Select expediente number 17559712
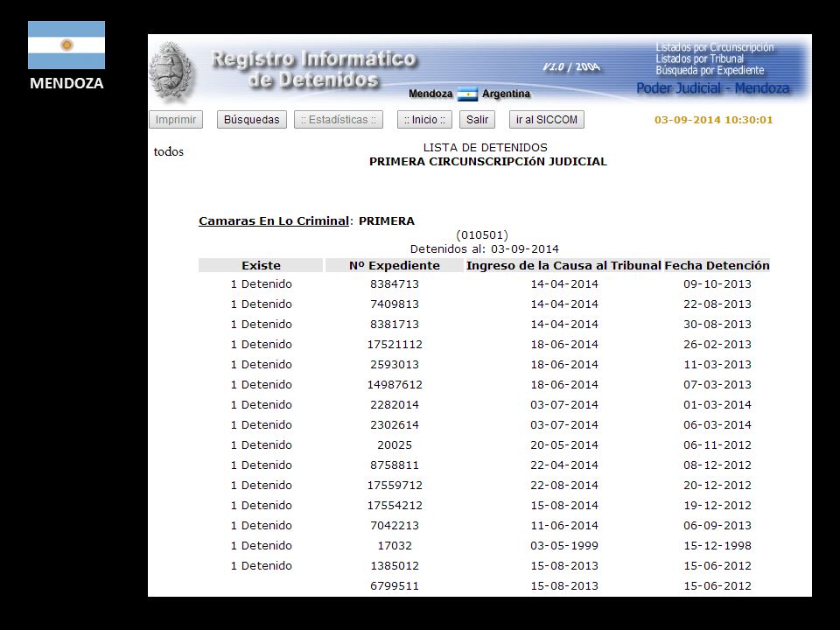 coord(395,486)
